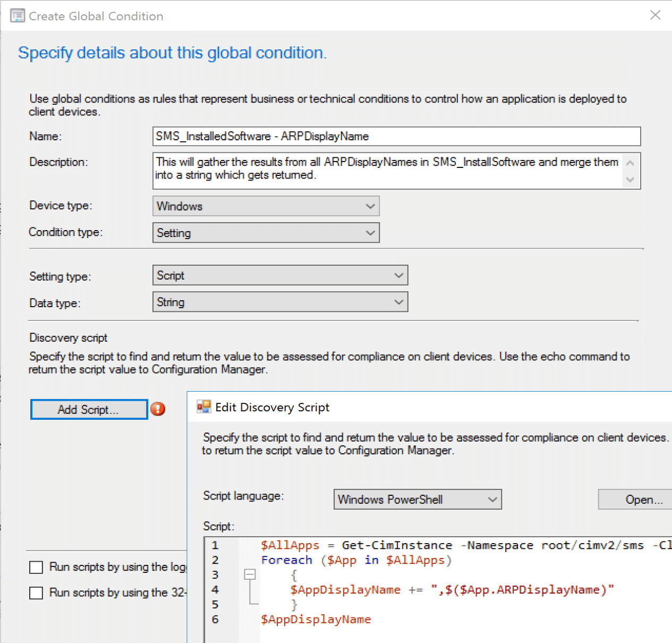Click line number 4 in the script editor
This screenshot has height=643, width=672.
(x=215, y=590)
